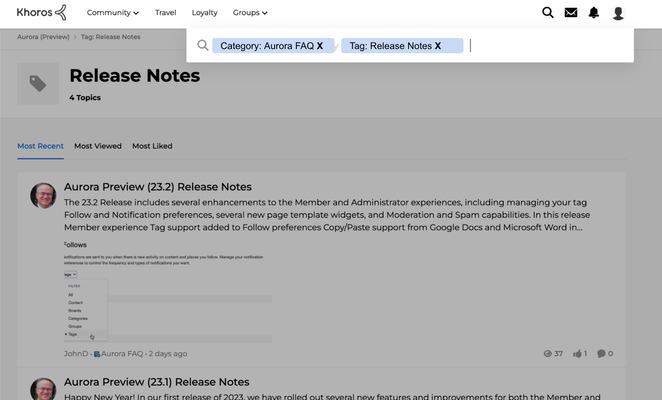
Task: Open the Follows screenshot thumbnail
Action: [x=168, y=291]
